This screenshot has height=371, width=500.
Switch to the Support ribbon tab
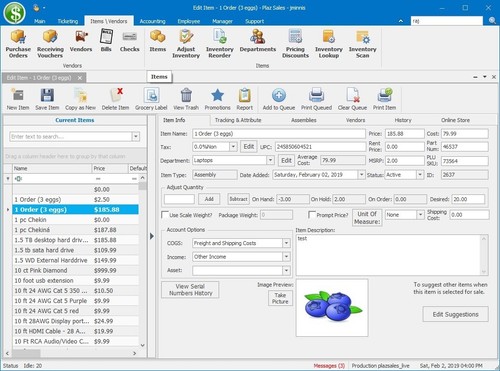[254, 21]
